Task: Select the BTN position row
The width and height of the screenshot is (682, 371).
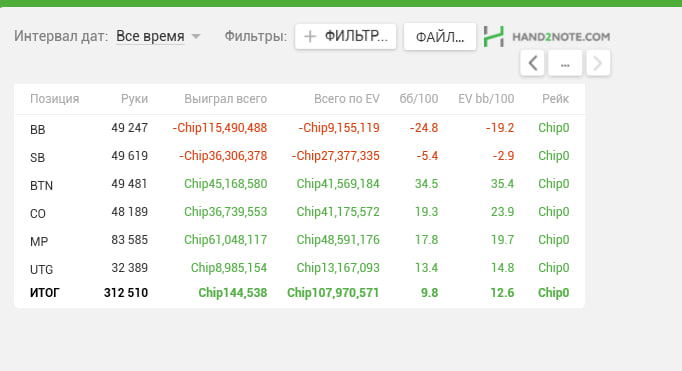Action: (x=299, y=184)
